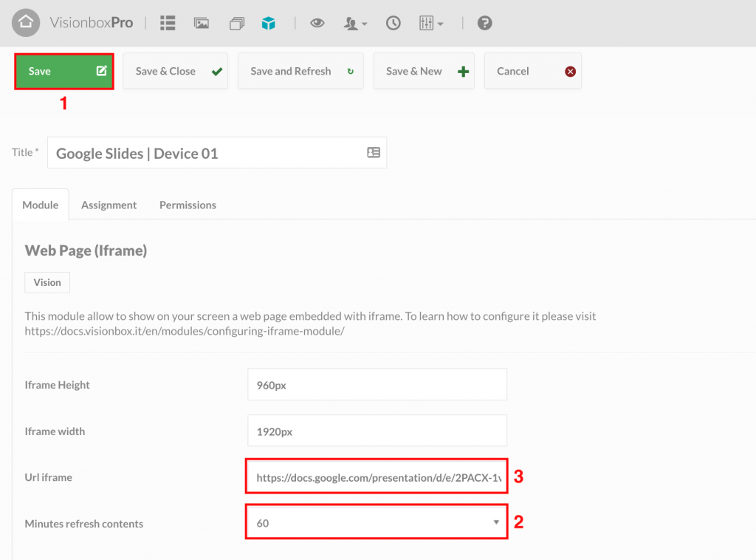The height and width of the screenshot is (560, 756).
Task: Open the blue cube modules icon
Action: click(x=269, y=23)
